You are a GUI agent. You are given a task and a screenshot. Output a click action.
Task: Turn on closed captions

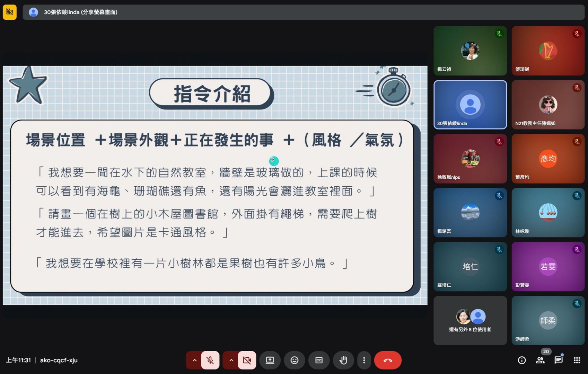point(319,360)
